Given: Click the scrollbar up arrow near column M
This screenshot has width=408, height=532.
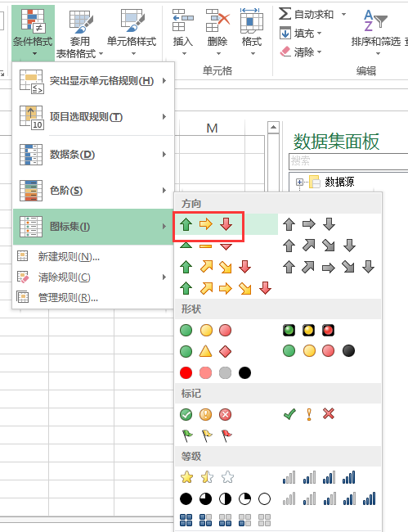Looking at the screenshot, I should click(x=273, y=127).
